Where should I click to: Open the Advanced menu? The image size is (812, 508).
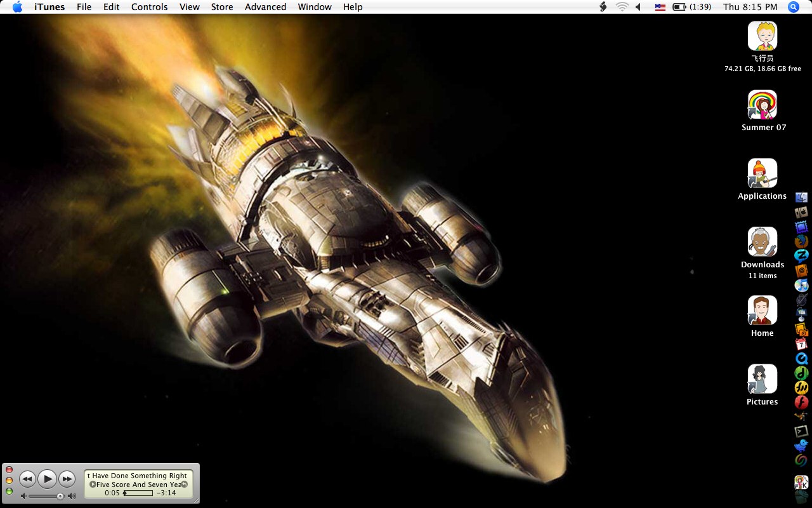click(x=265, y=7)
